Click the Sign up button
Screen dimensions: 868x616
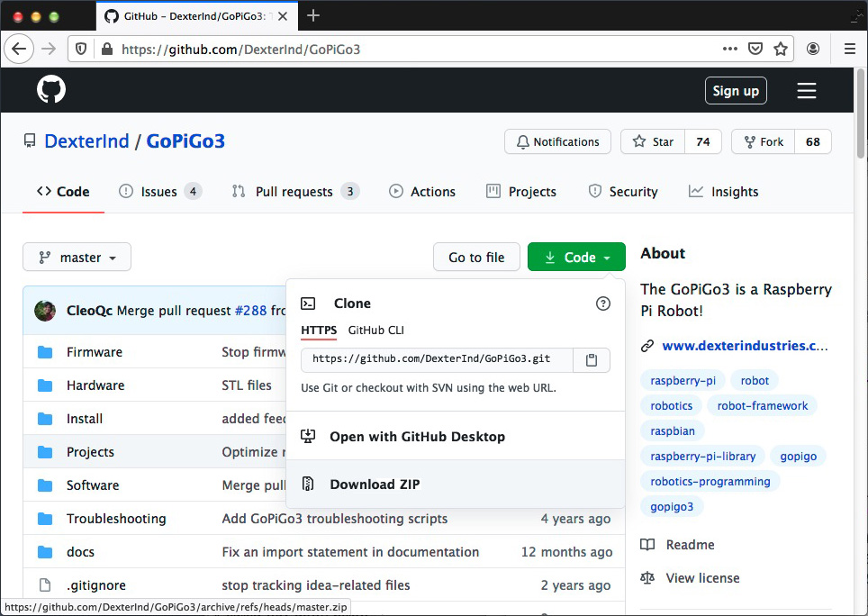736,90
